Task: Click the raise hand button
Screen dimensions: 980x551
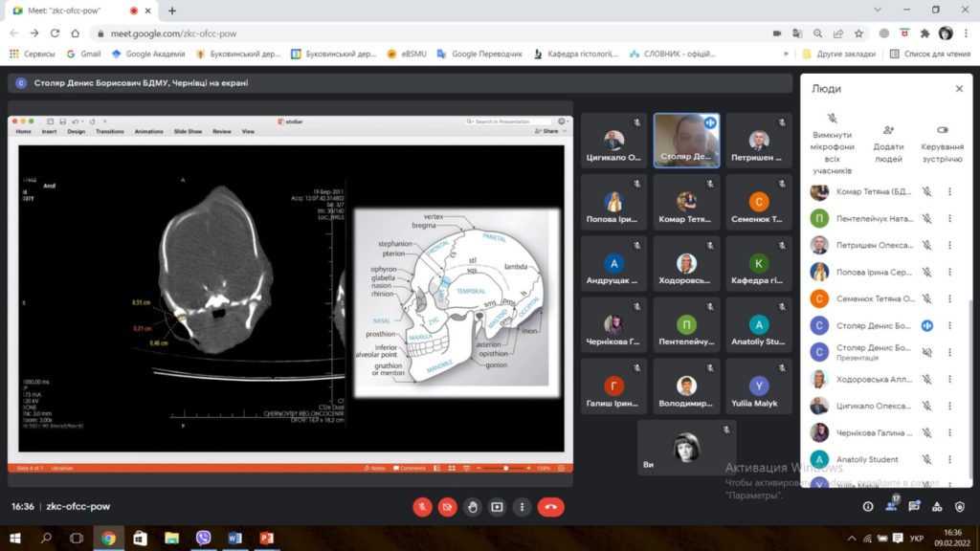Action: coord(472,506)
